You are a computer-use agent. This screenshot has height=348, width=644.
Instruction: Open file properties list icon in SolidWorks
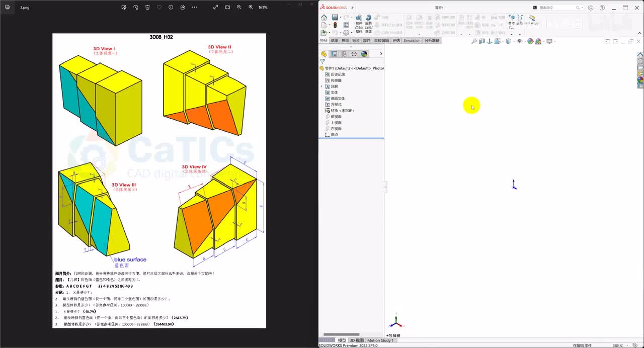346,25
